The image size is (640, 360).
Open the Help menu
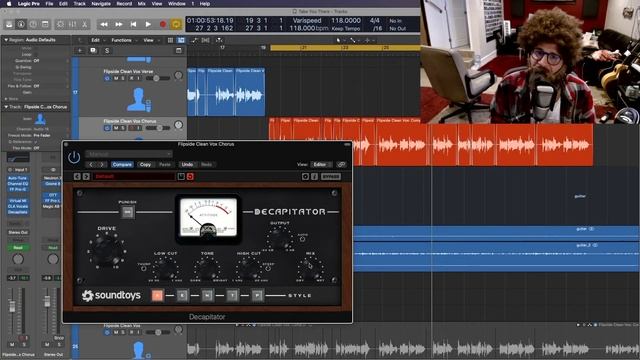tap(205, 4)
